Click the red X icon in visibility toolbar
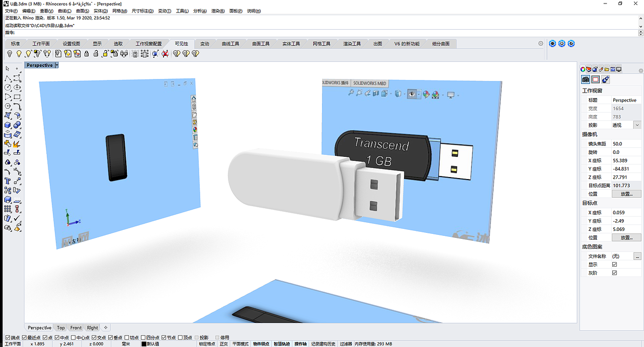644x347 pixels. pos(165,53)
